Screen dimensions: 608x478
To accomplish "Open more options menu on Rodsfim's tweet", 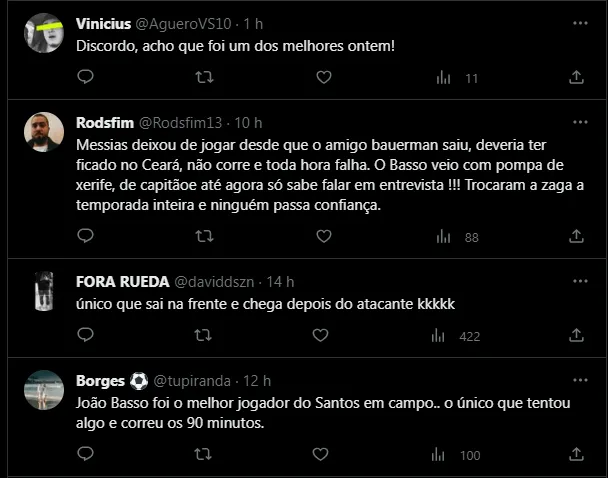I will (579, 123).
